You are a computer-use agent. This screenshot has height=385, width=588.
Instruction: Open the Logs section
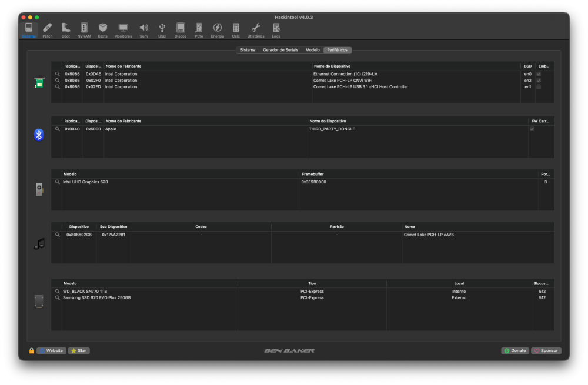coord(276,31)
